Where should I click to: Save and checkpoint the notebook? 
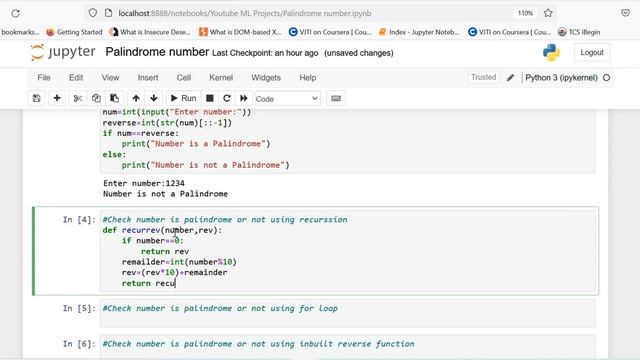pos(36,98)
